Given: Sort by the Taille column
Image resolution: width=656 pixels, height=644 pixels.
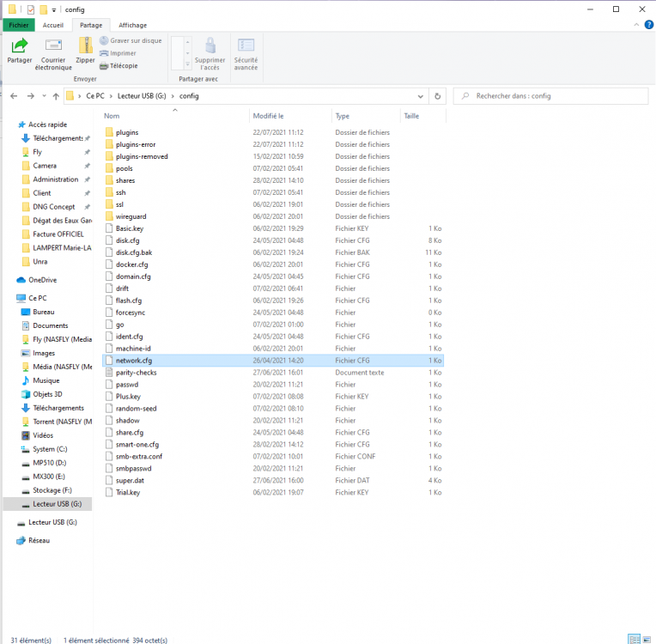Looking at the screenshot, I should (411, 116).
